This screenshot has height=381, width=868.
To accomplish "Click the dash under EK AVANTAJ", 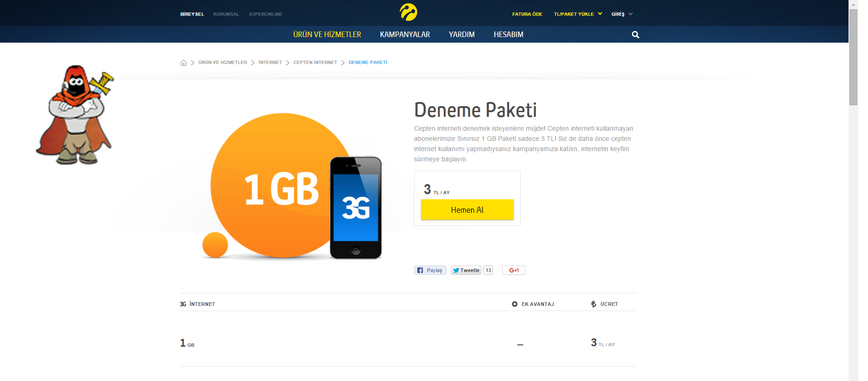I will pyautogui.click(x=520, y=345).
